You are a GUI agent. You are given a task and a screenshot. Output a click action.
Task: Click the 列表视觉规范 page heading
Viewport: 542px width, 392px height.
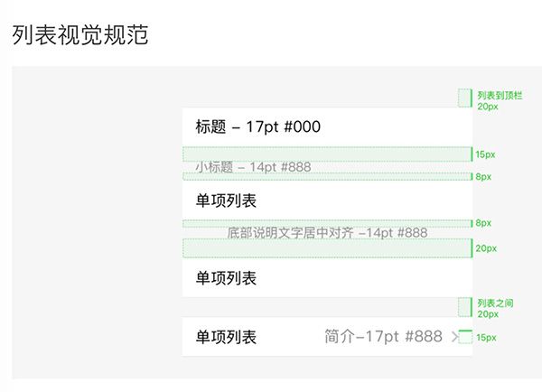click(80, 35)
